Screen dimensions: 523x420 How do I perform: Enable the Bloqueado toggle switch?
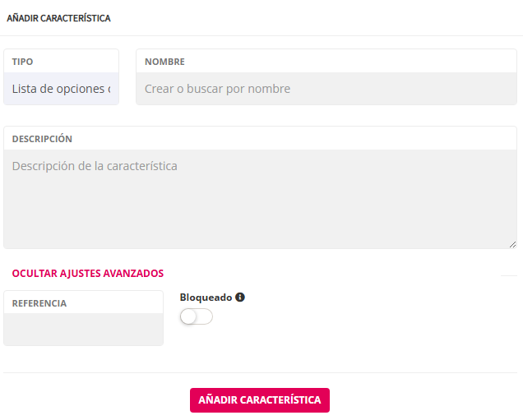click(x=197, y=317)
